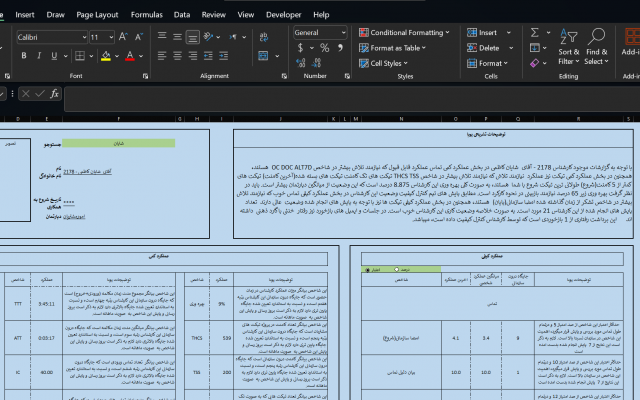The height and width of the screenshot is (400, 640).
Task: Toggle Bold formatting
Action: tap(24, 56)
